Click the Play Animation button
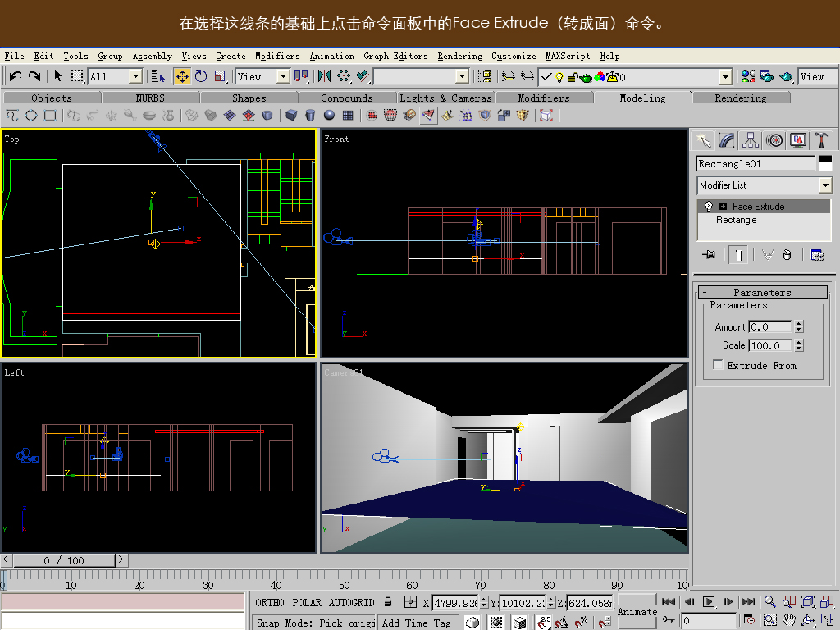The height and width of the screenshot is (630, 840). 708,601
